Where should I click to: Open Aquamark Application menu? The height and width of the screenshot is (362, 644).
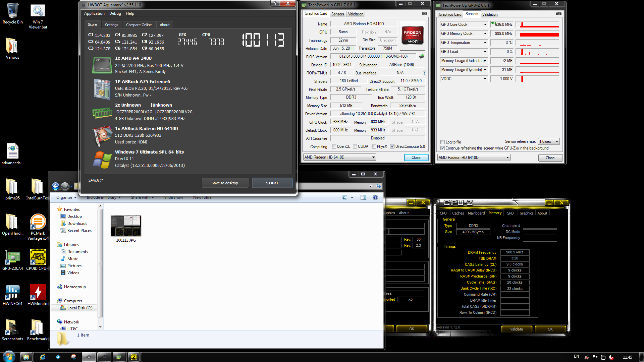[94, 13]
